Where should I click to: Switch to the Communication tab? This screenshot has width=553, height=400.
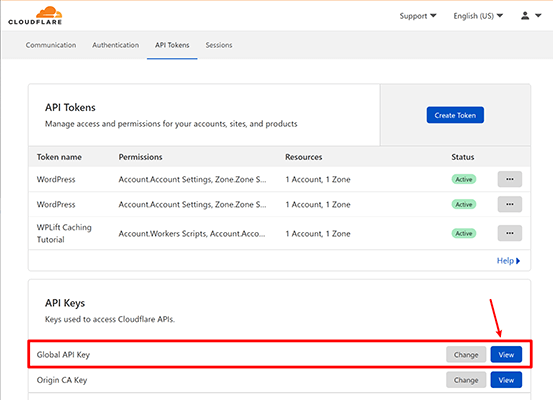pos(51,45)
